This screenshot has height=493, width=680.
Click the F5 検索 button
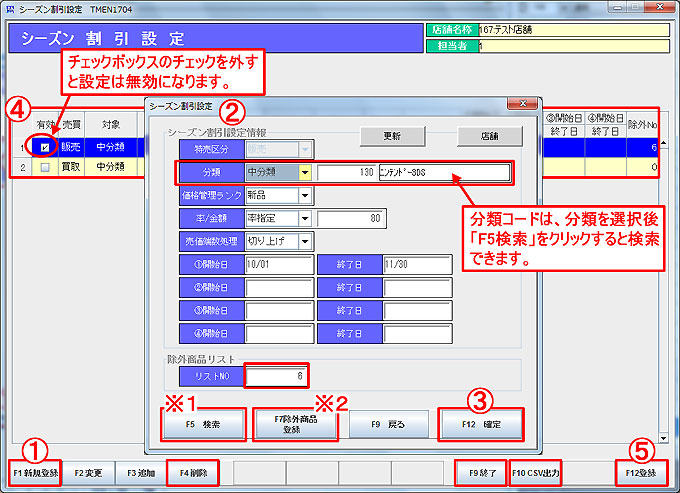[x=203, y=424]
